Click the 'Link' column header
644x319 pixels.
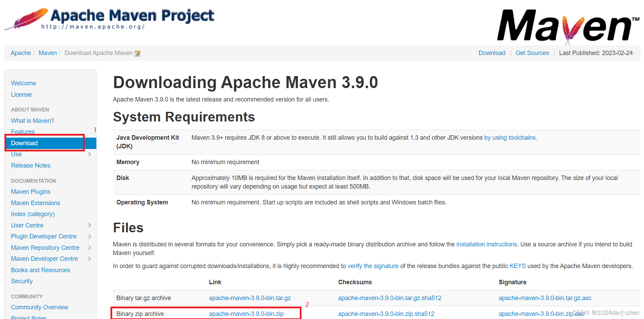(x=215, y=282)
